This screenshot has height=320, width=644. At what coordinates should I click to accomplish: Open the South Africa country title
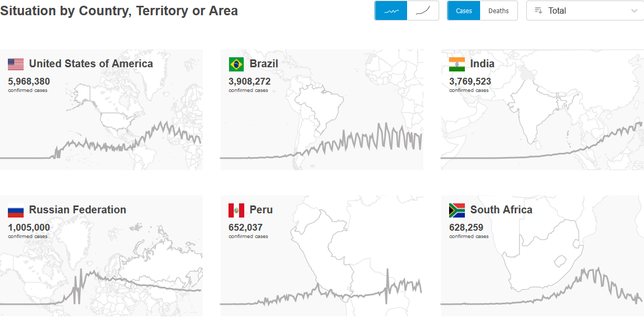[501, 210]
